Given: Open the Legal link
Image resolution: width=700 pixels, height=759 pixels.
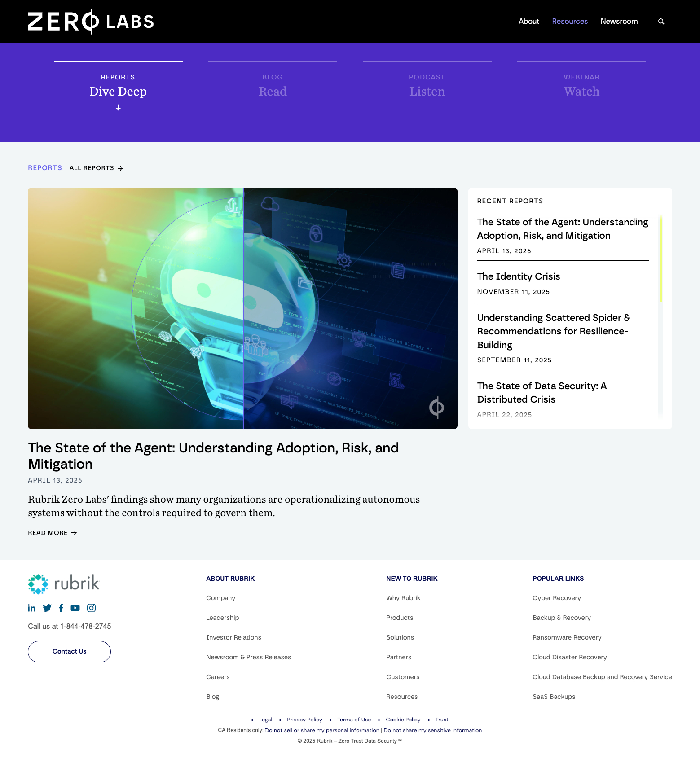Looking at the screenshot, I should click(x=265, y=720).
